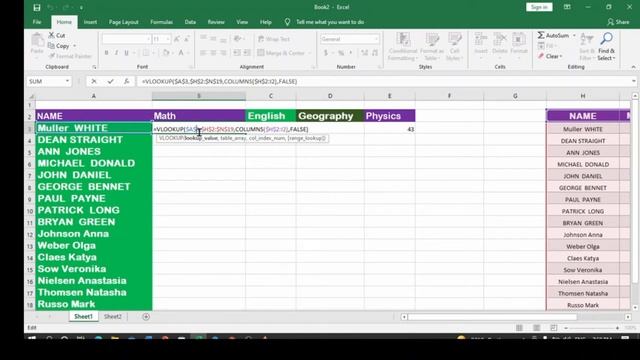
Task: Insert cells using the Insert button
Action: tap(481, 45)
